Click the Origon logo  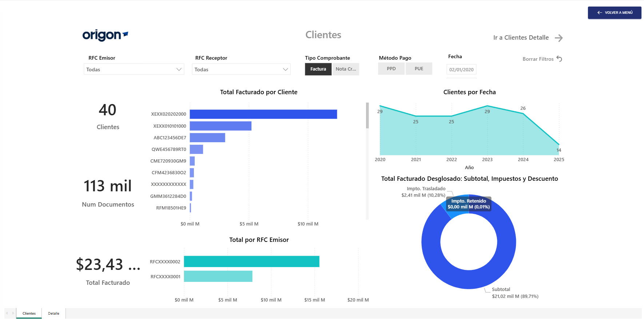[105, 35]
